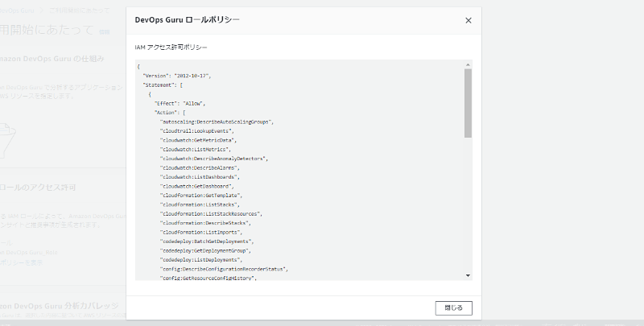Click the "Version": "2012-10-17" line
644x326 pixels.
click(176, 76)
